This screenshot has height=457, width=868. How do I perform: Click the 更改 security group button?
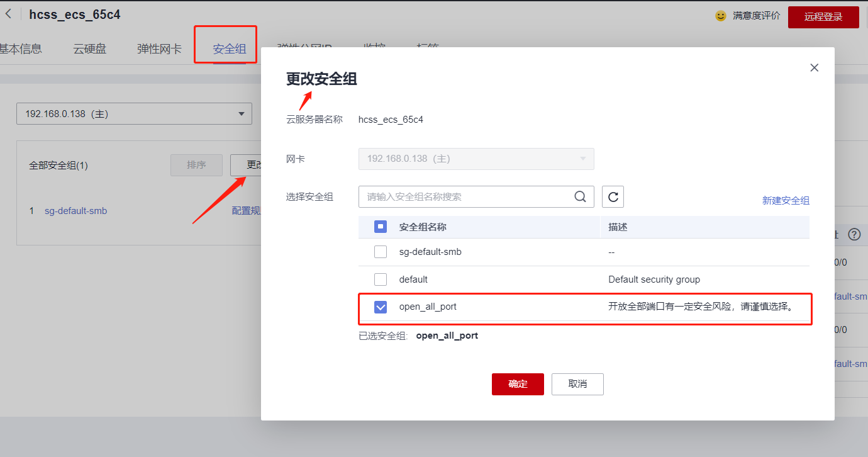tap(246, 165)
